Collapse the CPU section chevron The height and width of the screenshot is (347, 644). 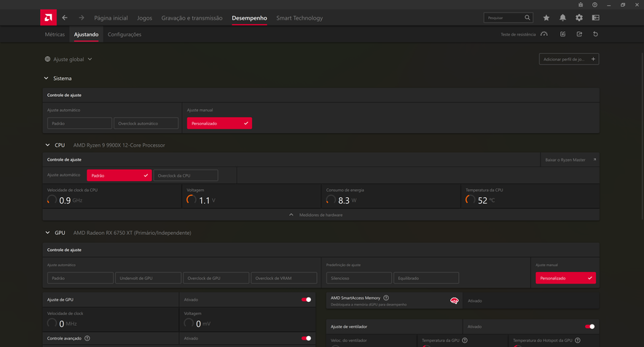[x=47, y=145]
